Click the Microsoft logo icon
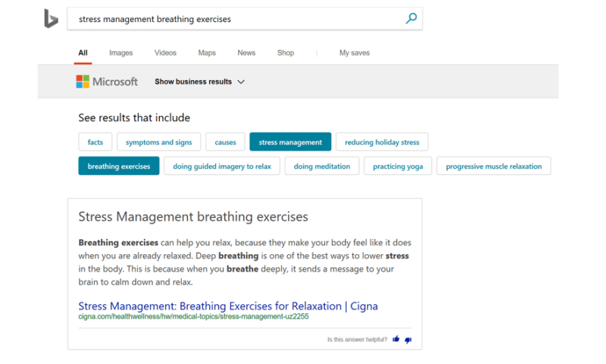The height and width of the screenshot is (364, 606). coord(83,82)
